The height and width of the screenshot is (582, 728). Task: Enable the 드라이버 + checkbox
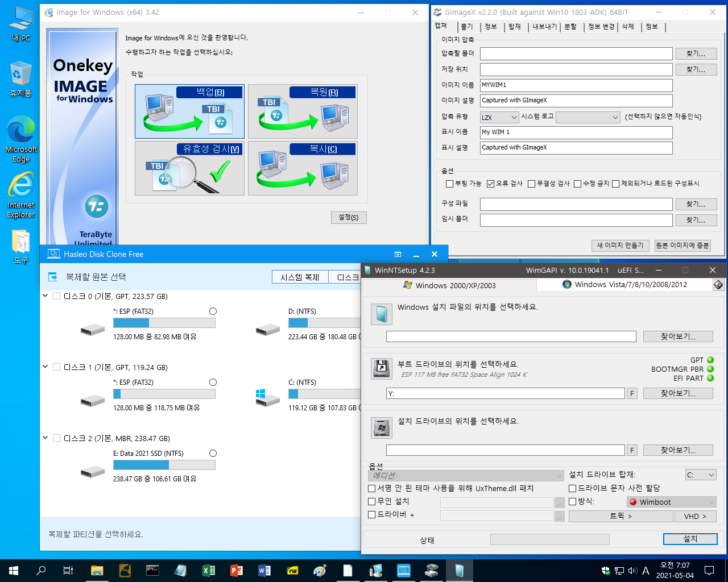click(x=371, y=514)
